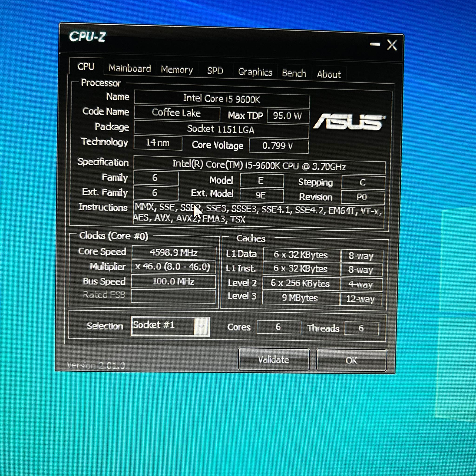The width and height of the screenshot is (476, 476).
Task: Click the 12-way Level 3 associativity value
Action: click(x=361, y=299)
